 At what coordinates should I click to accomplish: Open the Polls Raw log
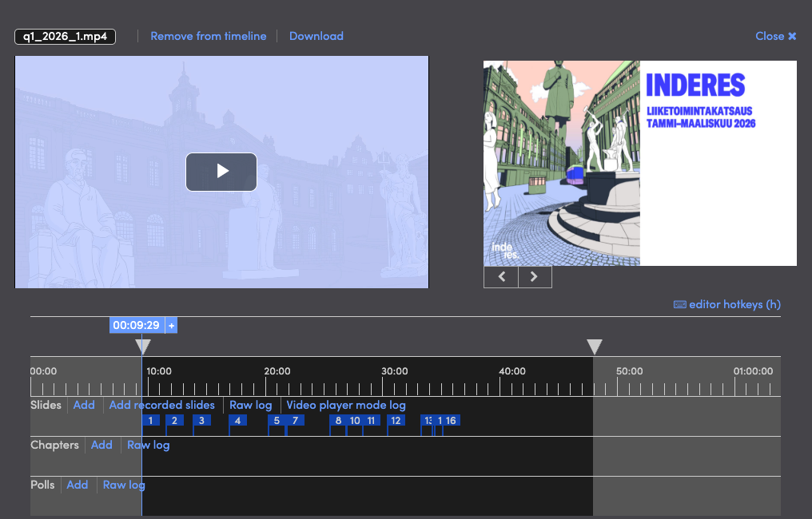coord(124,485)
